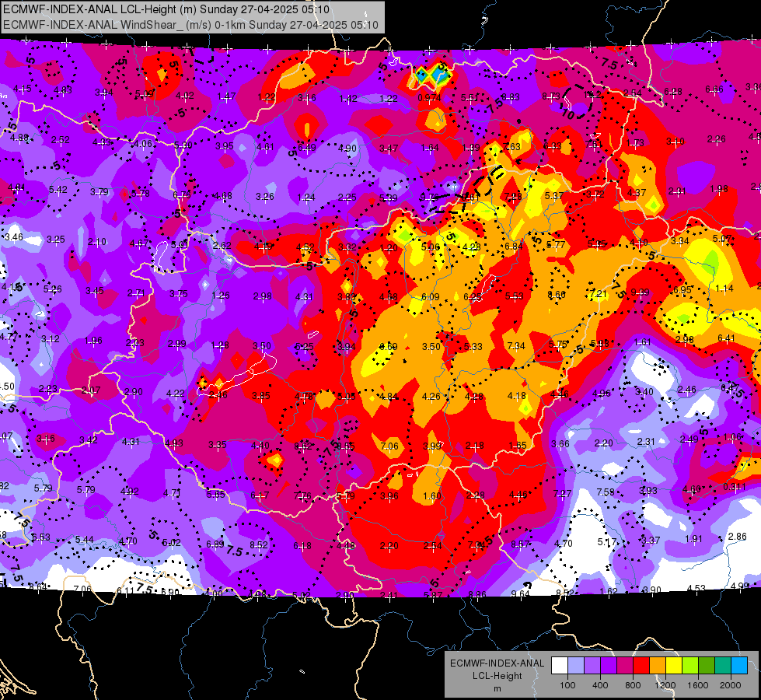Screen dimensions: 761x700
Task: Click the grid value 7.27
Action: tap(562, 494)
